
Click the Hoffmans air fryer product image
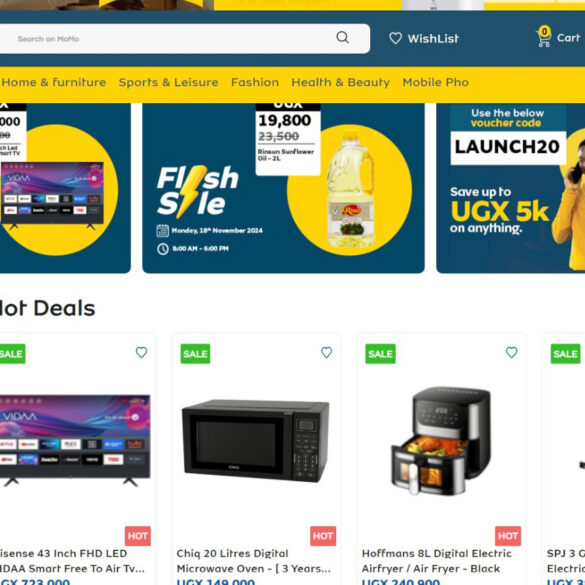click(441, 441)
